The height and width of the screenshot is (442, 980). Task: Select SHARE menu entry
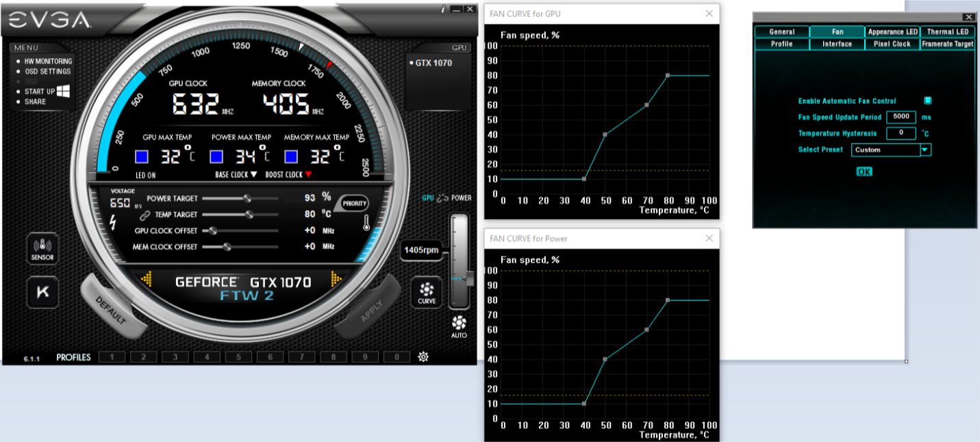pyautogui.click(x=35, y=102)
